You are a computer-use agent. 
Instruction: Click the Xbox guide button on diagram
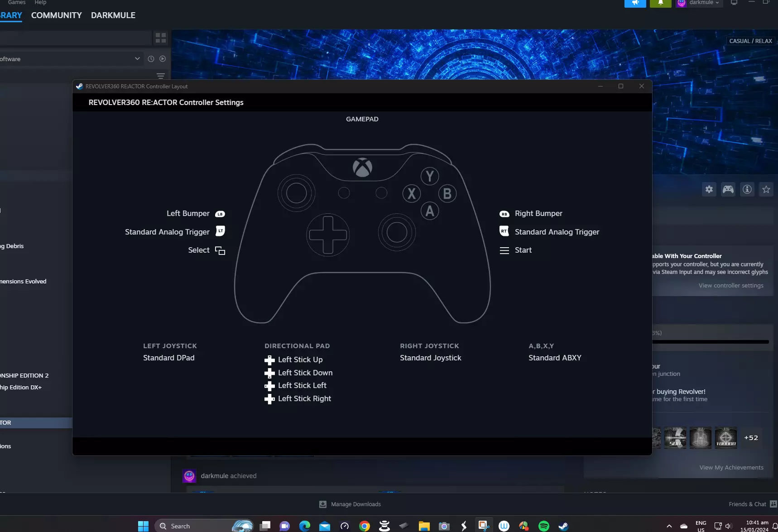[362, 168]
